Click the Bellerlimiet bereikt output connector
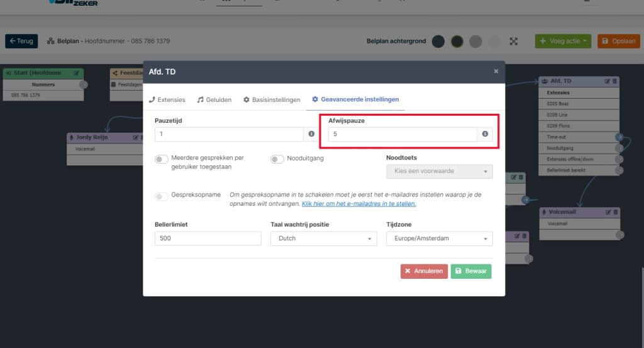 pos(619,170)
